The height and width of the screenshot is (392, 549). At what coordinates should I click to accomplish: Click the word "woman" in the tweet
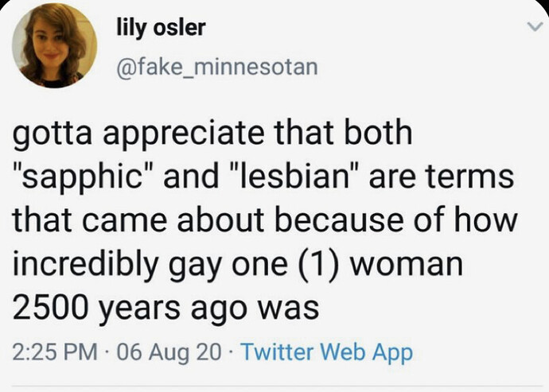tap(407, 265)
